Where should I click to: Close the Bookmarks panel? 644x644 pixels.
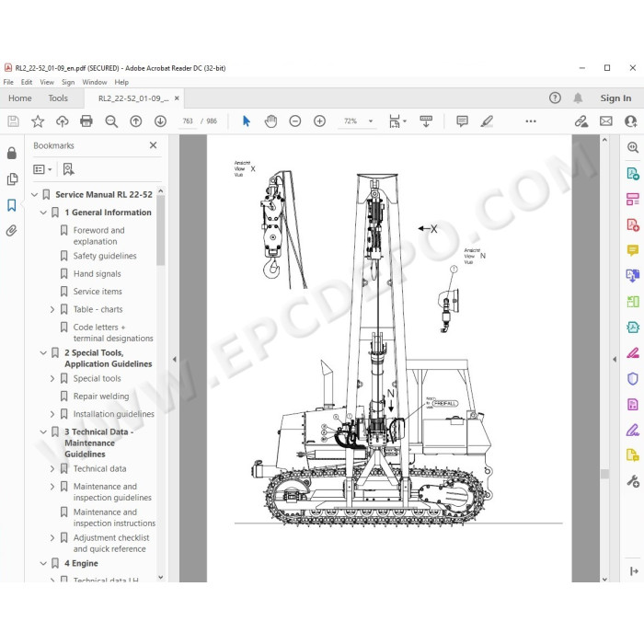(154, 145)
